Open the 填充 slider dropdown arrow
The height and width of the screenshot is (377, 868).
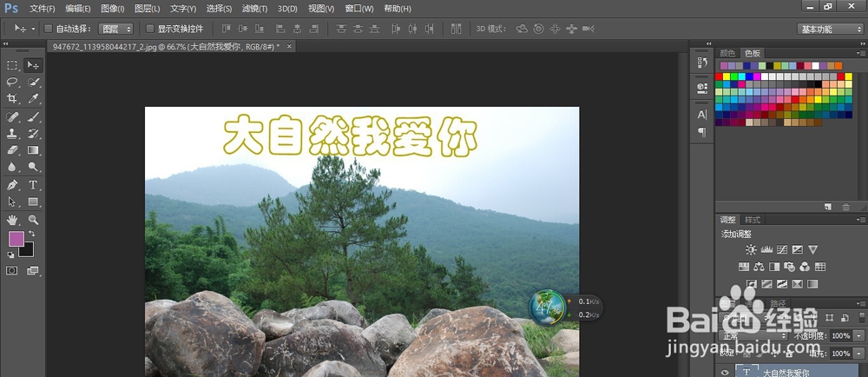coord(858,353)
